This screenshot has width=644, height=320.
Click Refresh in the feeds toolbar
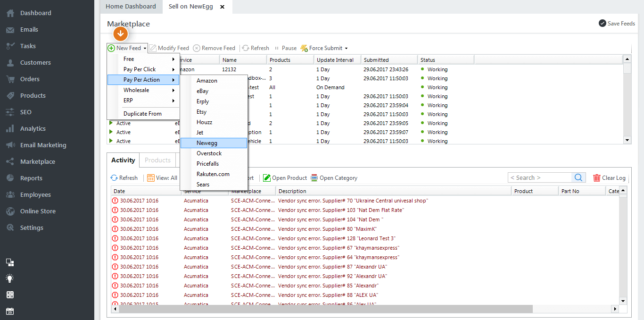click(256, 48)
